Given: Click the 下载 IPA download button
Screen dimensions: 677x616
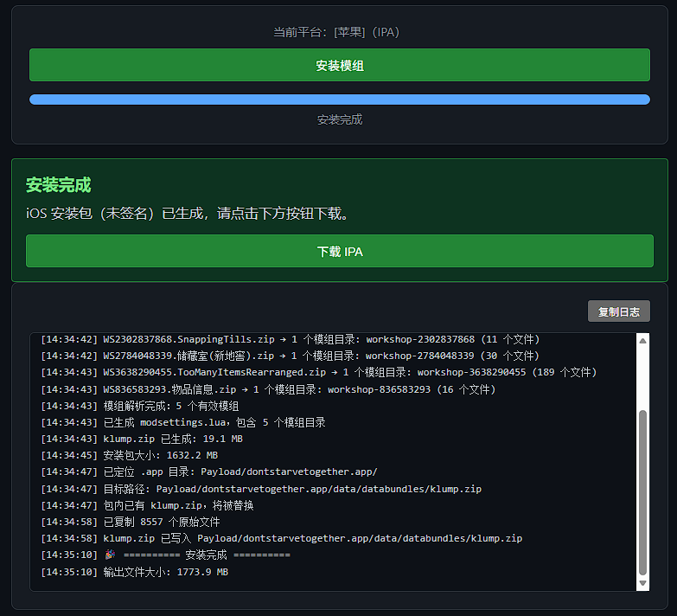Looking at the screenshot, I should click(x=339, y=252).
